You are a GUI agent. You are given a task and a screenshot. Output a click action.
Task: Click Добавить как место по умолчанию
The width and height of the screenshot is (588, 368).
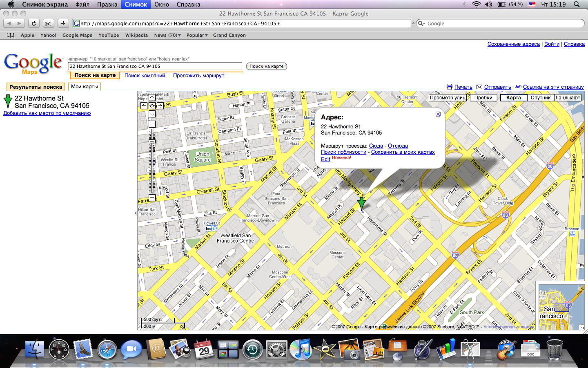point(47,113)
